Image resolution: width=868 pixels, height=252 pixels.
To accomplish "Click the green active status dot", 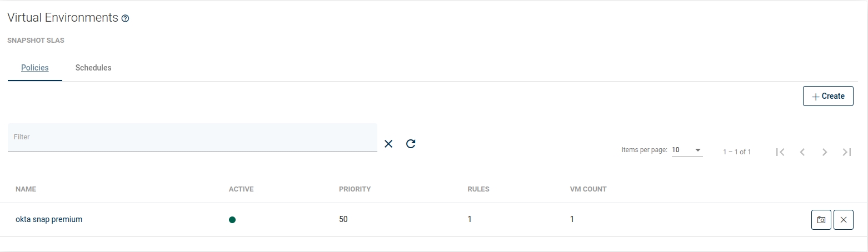I will (232, 220).
